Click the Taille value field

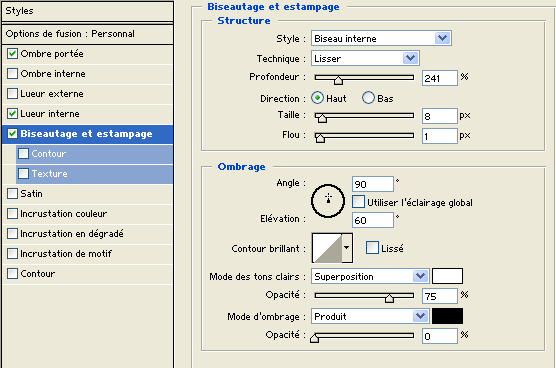tap(440, 116)
